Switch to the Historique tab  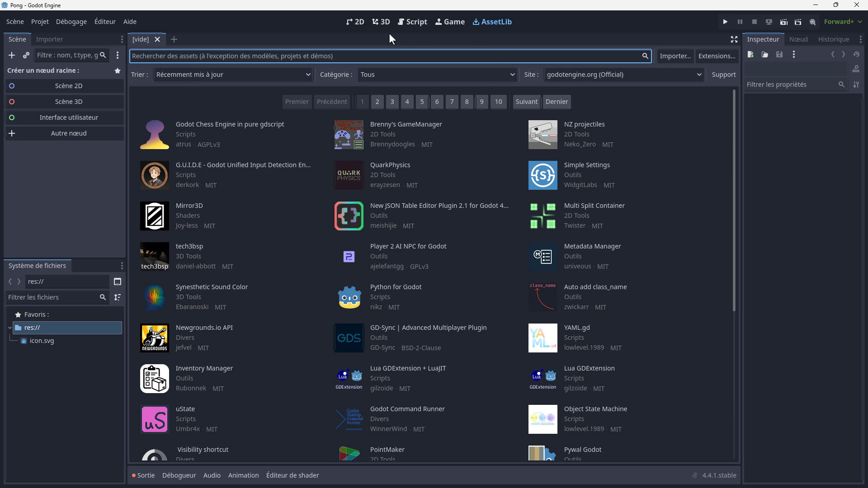click(834, 39)
